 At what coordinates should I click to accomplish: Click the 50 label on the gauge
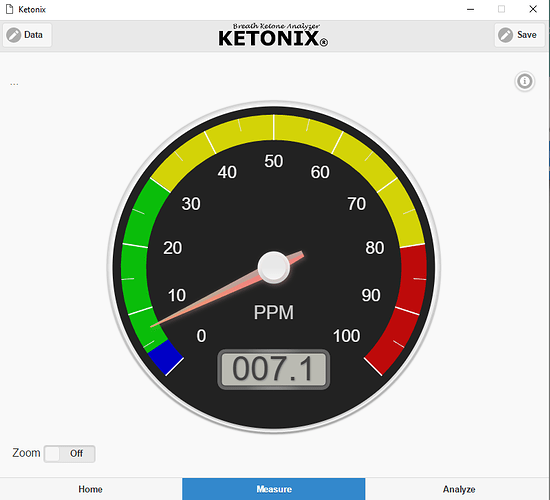click(274, 161)
